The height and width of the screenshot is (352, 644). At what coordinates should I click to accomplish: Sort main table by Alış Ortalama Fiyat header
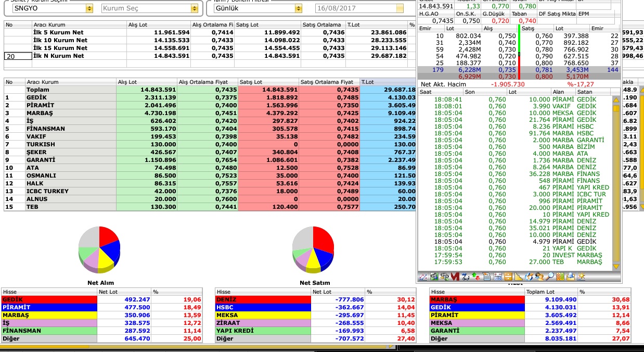(x=208, y=82)
